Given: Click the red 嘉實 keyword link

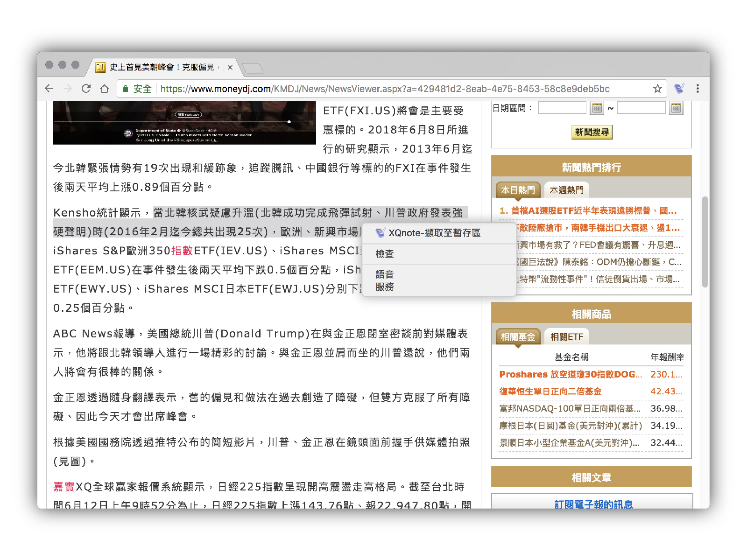Looking at the screenshot, I should (x=64, y=487).
